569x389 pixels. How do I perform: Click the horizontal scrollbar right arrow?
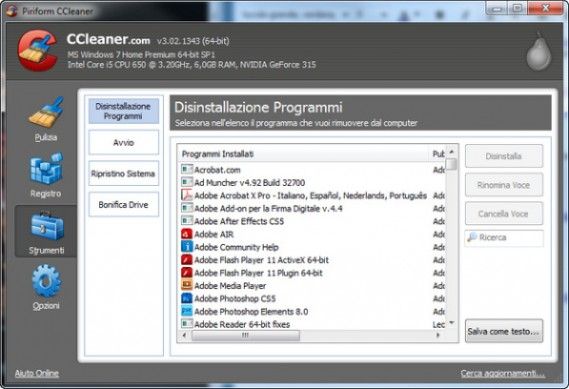point(438,335)
